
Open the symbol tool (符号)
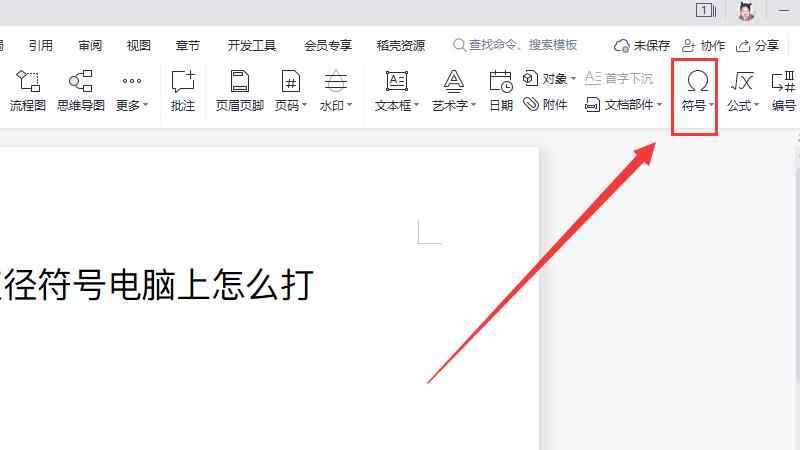(x=697, y=91)
